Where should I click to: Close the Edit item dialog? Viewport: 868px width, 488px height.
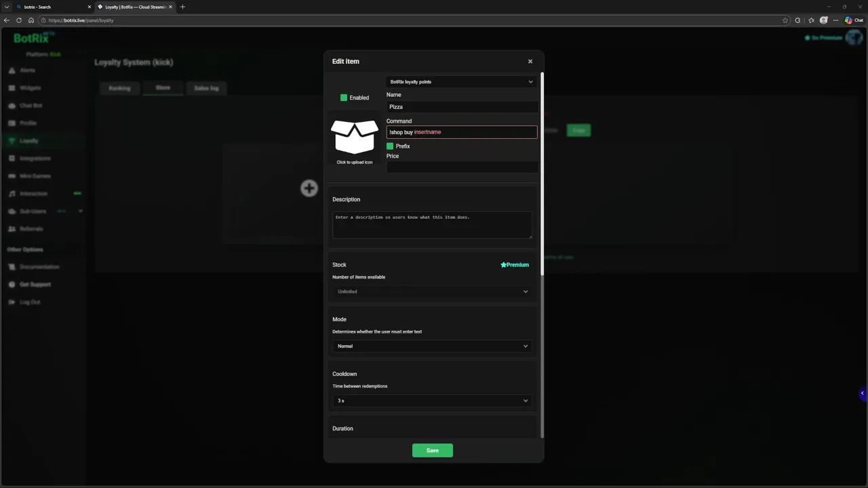[x=530, y=61]
